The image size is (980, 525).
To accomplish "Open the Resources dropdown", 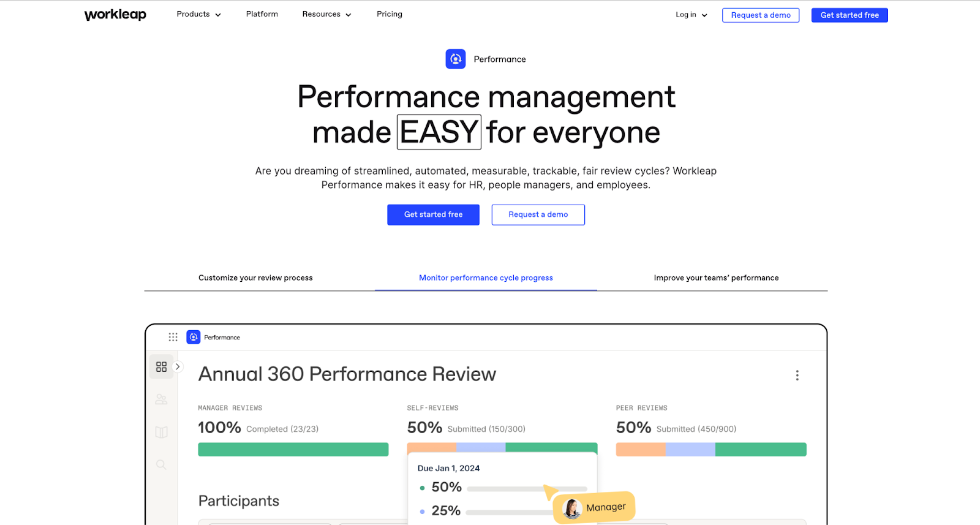I will point(327,14).
